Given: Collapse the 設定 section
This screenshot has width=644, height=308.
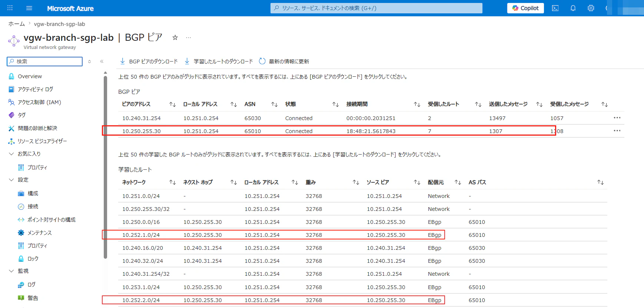Looking at the screenshot, I should 11,180.
